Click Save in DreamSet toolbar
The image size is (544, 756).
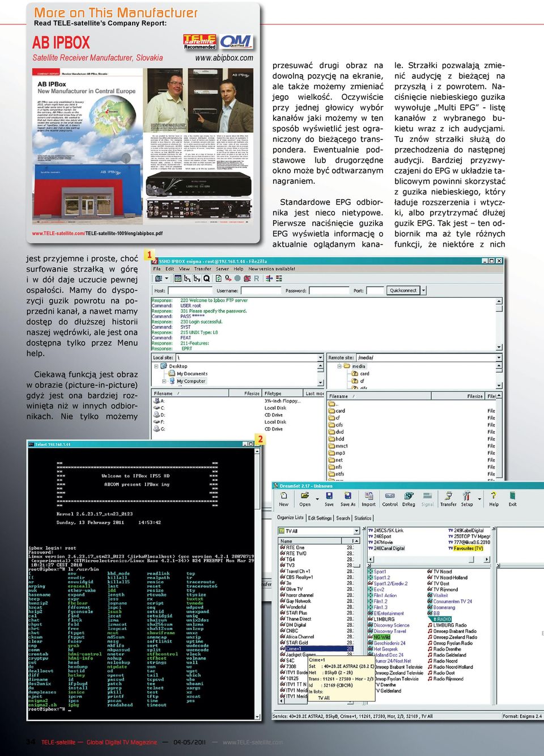pyautogui.click(x=329, y=499)
